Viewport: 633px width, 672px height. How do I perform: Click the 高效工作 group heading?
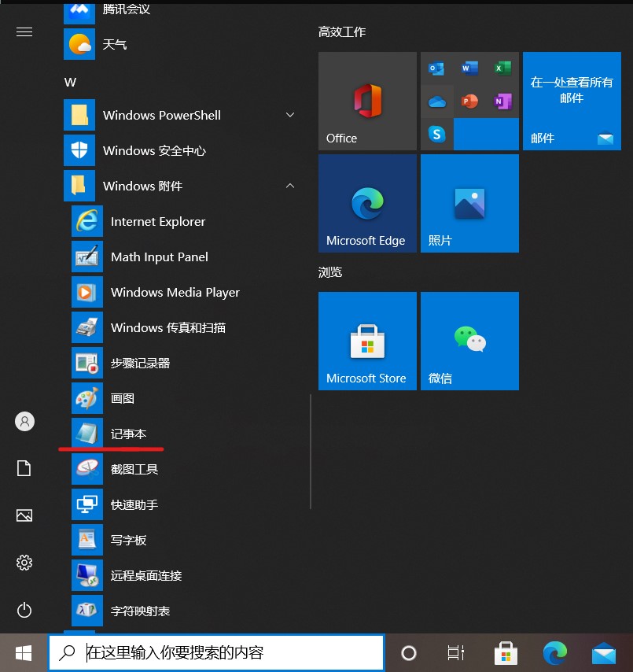[x=342, y=31]
